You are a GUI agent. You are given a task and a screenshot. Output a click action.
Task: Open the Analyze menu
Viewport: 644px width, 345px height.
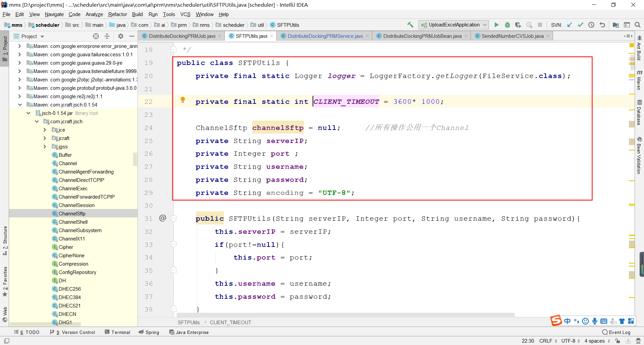(x=94, y=14)
